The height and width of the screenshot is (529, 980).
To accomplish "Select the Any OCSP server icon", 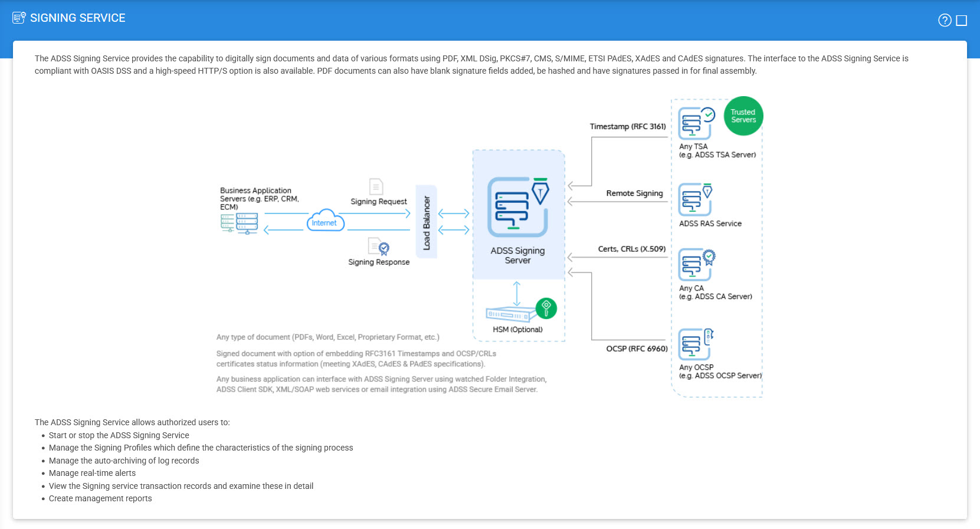I will [x=696, y=344].
